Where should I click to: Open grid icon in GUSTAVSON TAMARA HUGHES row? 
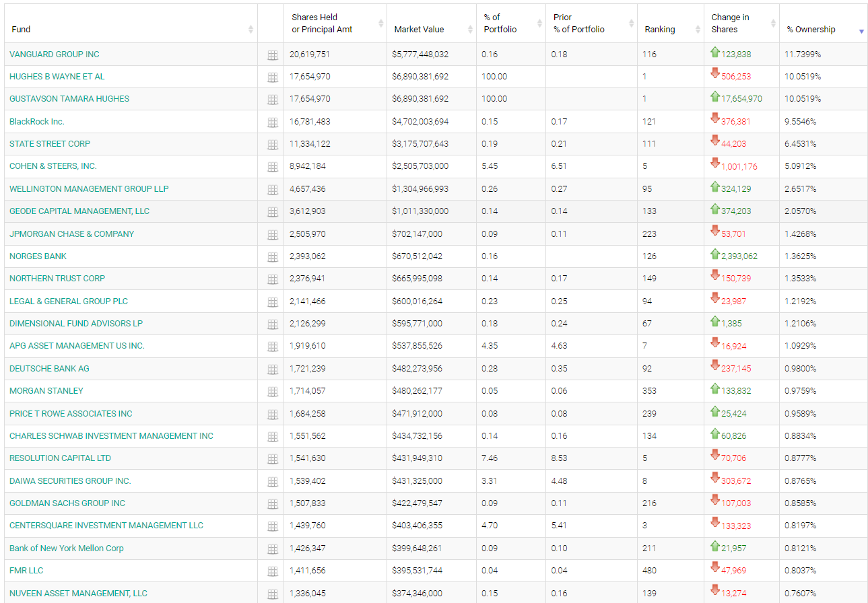(x=273, y=100)
